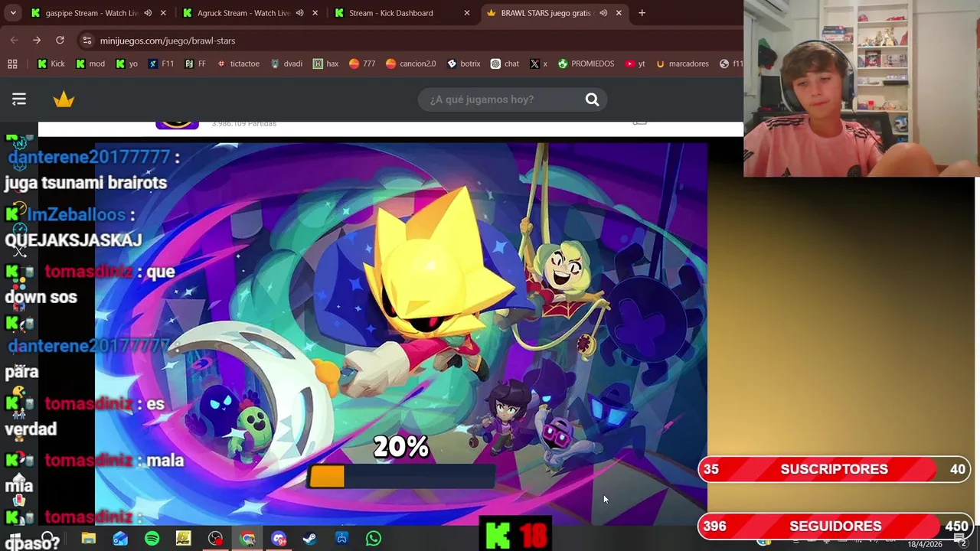Mute the gaspipe Stream tab audio

point(148,13)
